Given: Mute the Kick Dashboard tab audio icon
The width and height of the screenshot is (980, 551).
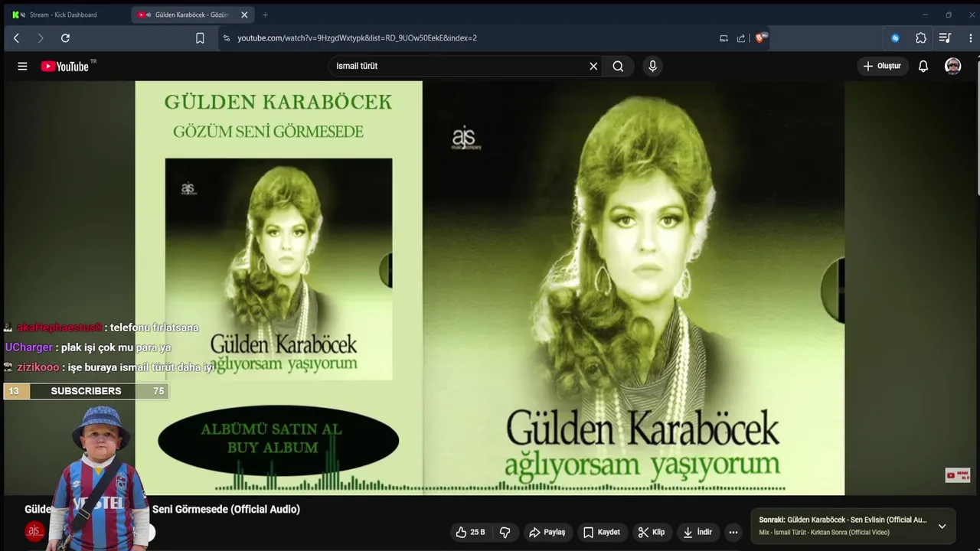Looking at the screenshot, I should pyautogui.click(x=23, y=15).
